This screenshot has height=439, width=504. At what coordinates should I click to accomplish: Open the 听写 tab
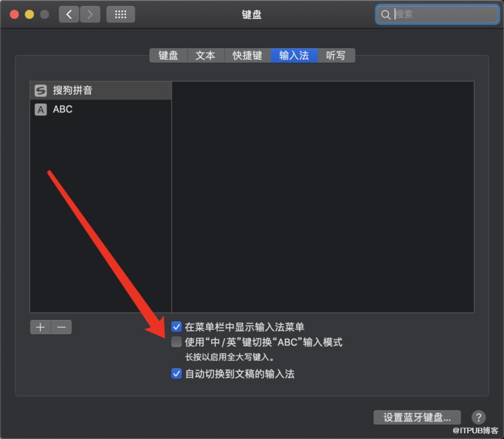click(336, 56)
